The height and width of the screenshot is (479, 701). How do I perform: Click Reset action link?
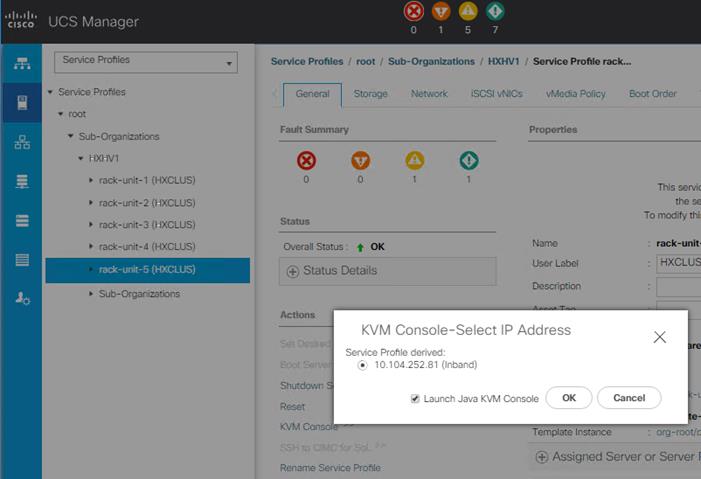coord(292,407)
